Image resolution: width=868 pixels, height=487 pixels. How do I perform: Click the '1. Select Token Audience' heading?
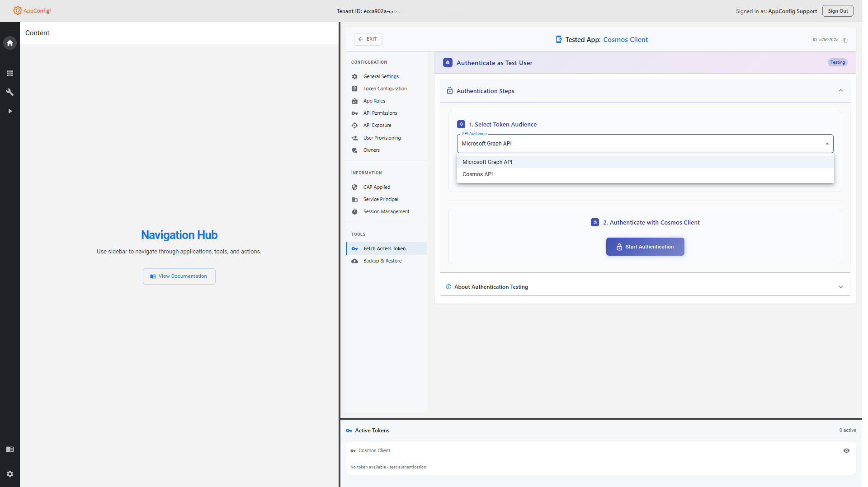click(503, 125)
